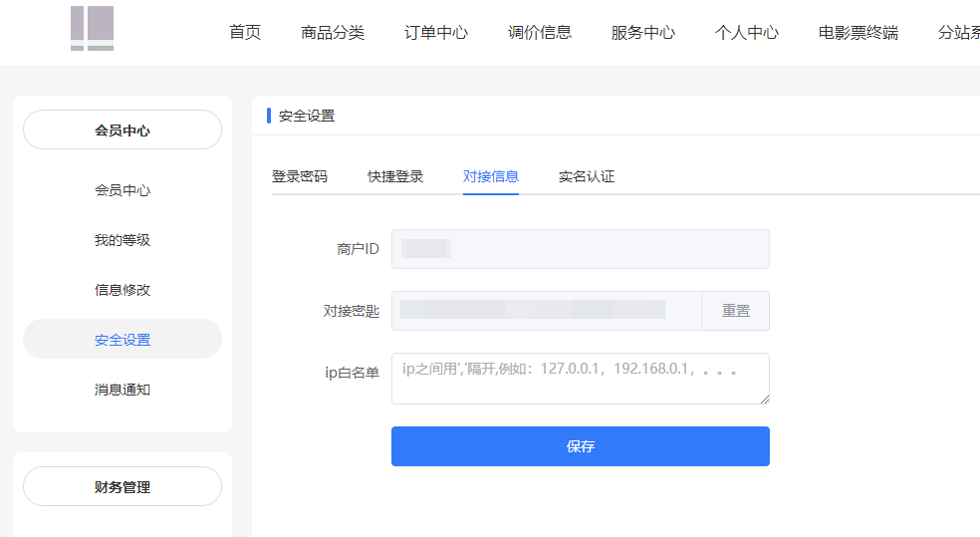Go to 订单中心 in navigation
980x537 pixels.
pyautogui.click(x=435, y=33)
